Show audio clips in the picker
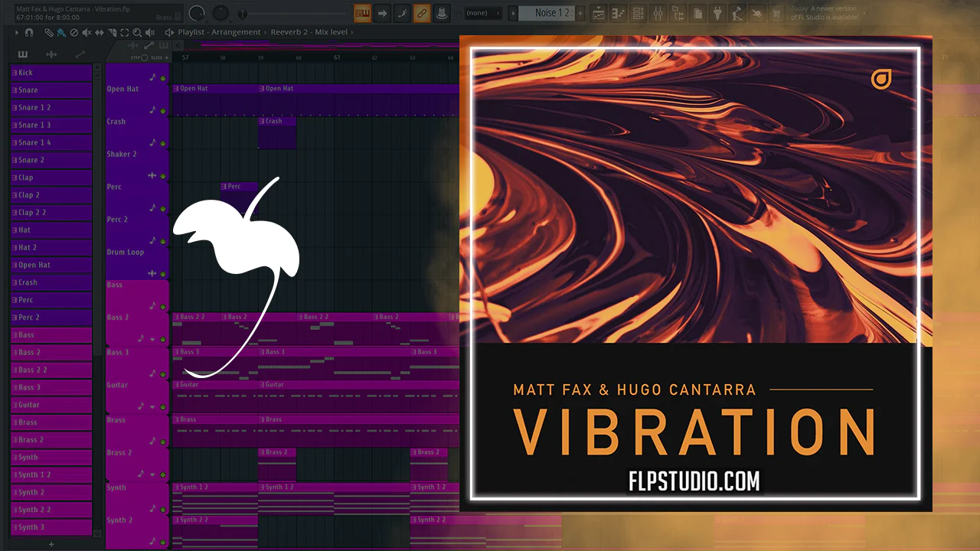The height and width of the screenshot is (551, 980). coord(51,54)
